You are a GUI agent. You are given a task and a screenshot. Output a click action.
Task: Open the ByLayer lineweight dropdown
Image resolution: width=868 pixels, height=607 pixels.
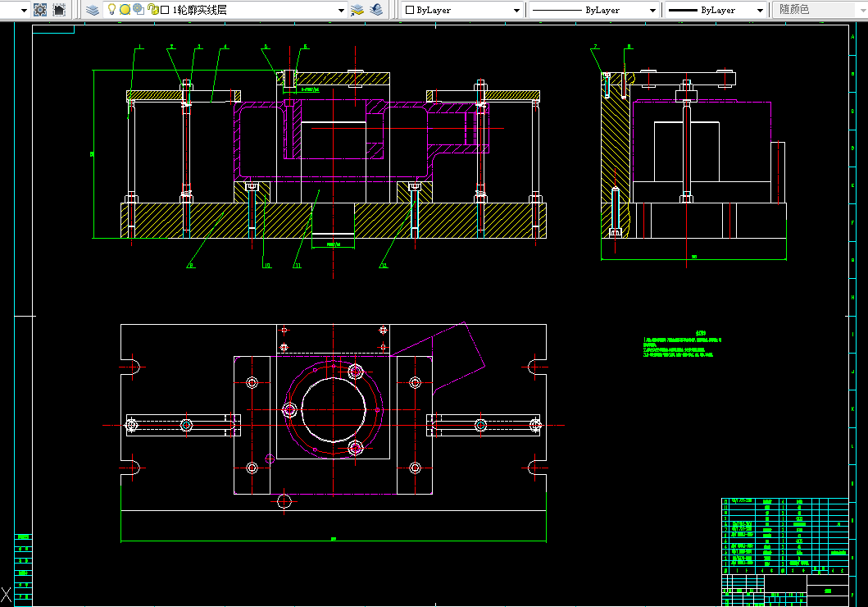pos(760,10)
